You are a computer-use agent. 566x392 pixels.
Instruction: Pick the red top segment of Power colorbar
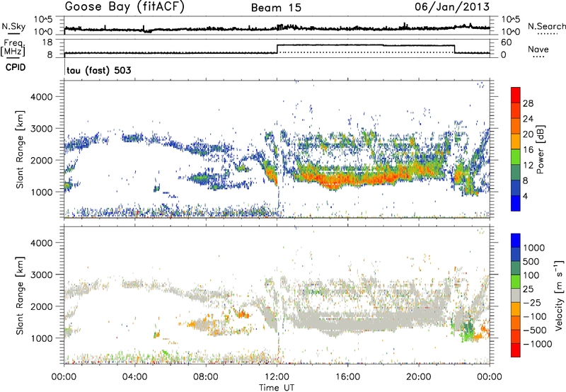coord(516,95)
